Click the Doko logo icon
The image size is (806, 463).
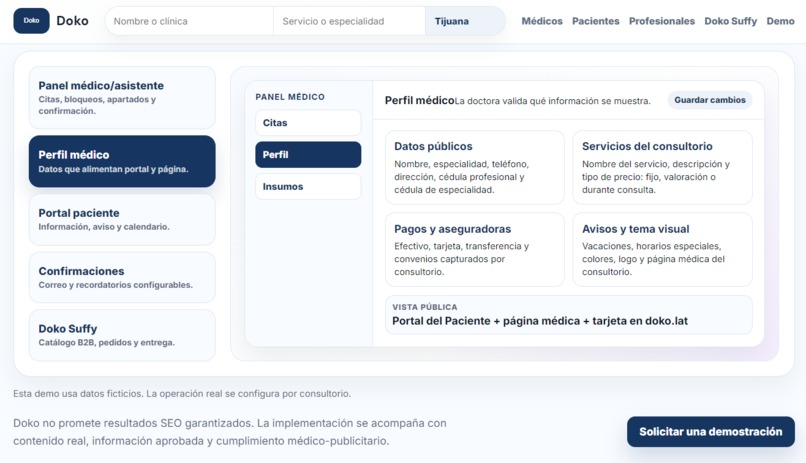pos(31,21)
